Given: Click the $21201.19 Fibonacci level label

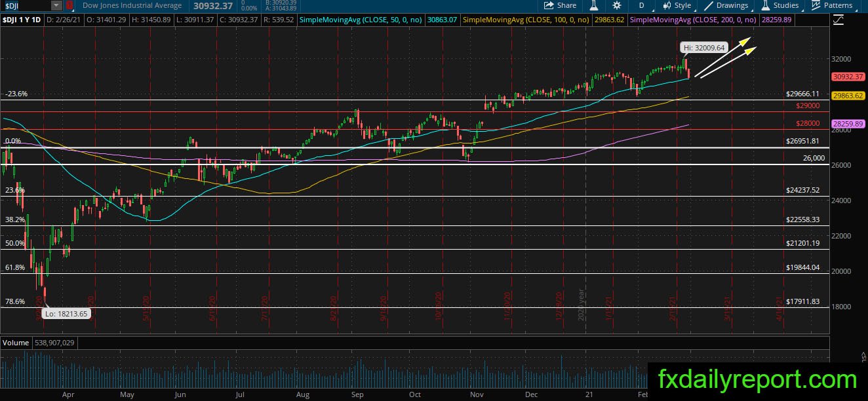Looking at the screenshot, I should [803, 243].
